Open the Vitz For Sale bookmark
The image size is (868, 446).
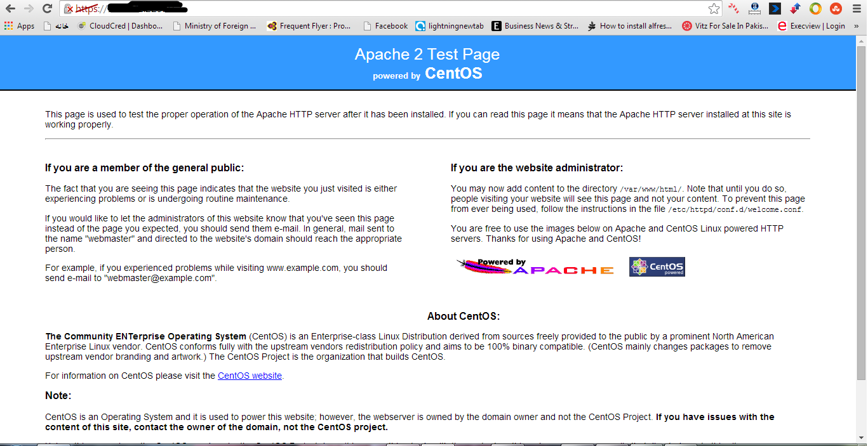(x=725, y=26)
